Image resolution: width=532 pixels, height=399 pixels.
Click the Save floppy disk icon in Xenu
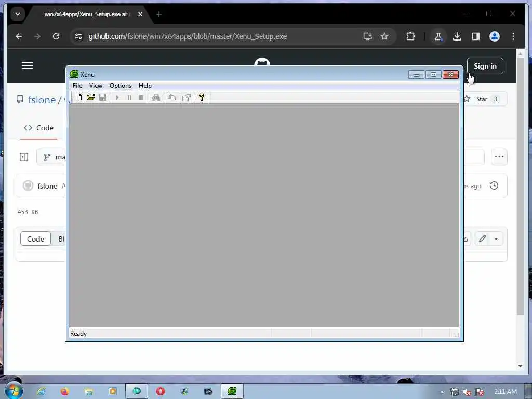tap(102, 97)
